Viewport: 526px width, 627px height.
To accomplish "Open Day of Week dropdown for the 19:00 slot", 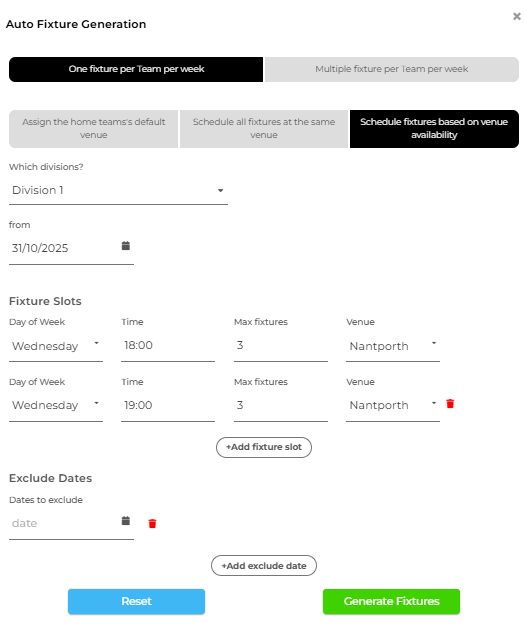I will click(56, 405).
